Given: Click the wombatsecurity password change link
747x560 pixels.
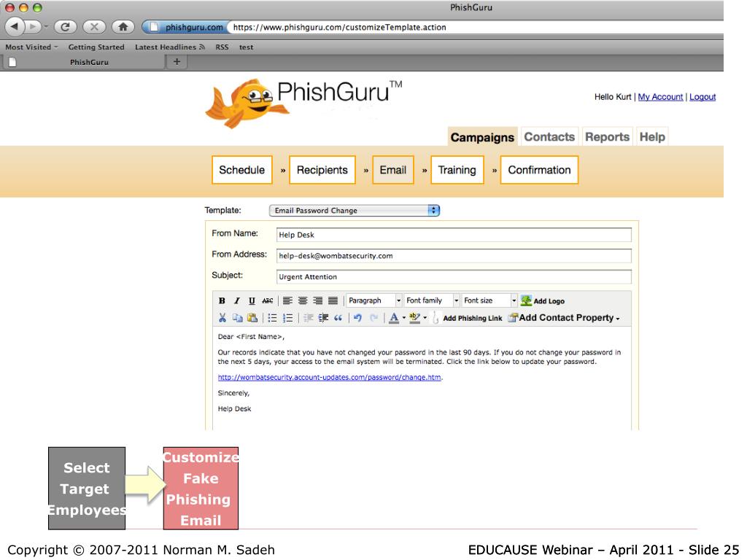Looking at the screenshot, I should pyautogui.click(x=329, y=377).
